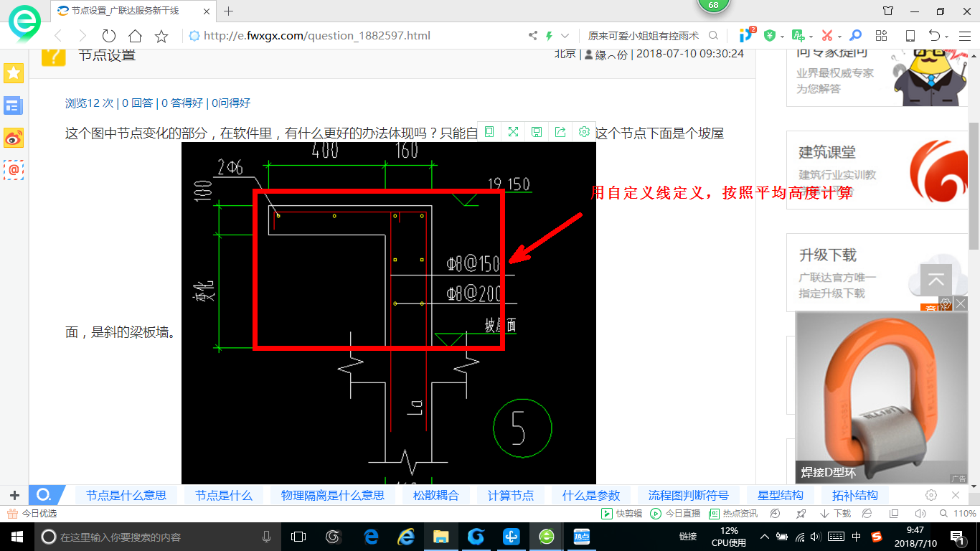This screenshot has height=551, width=980.
Task: Open 今日直播 in the status bar
Action: click(675, 514)
